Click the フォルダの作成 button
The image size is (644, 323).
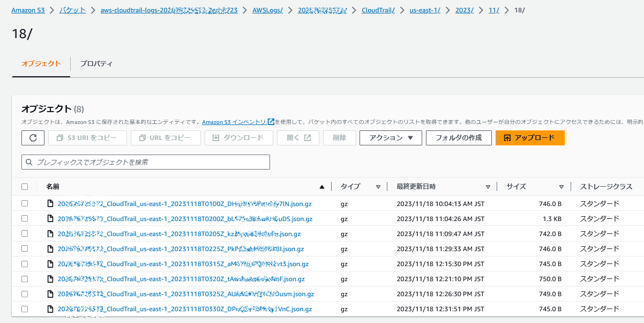tap(458, 138)
